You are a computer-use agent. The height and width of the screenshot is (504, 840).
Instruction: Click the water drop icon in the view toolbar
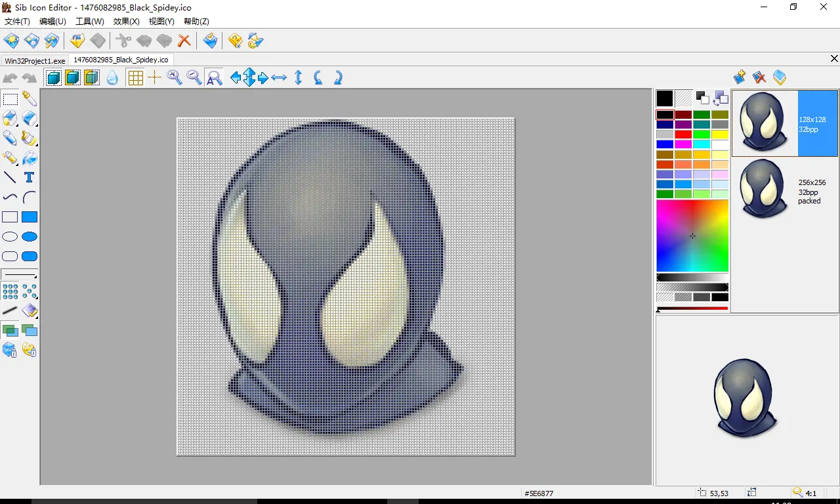pos(112,78)
